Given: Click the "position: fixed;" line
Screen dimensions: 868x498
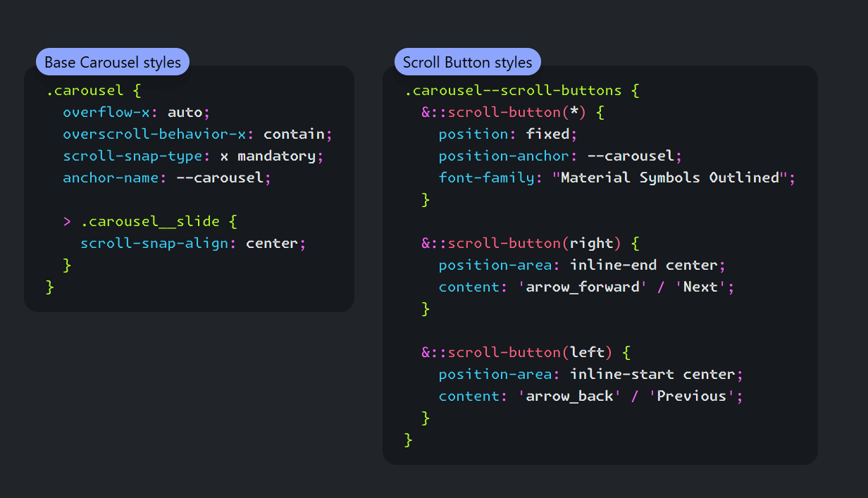Looking at the screenshot, I should (508, 134).
